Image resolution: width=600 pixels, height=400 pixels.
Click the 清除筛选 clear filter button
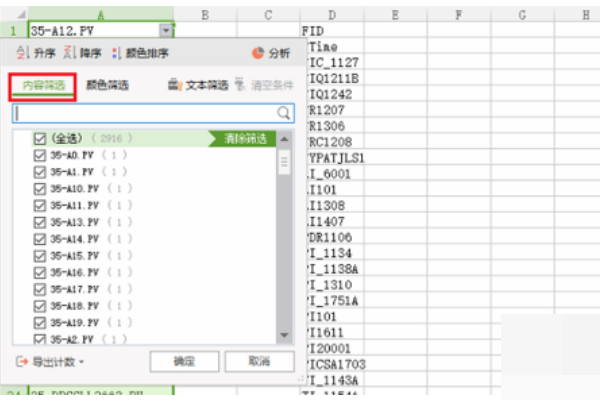pyautogui.click(x=243, y=139)
